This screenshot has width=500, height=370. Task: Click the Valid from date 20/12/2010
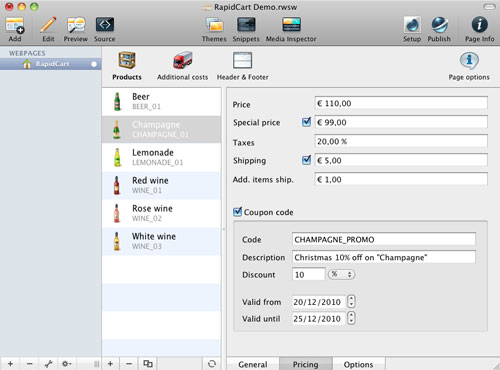coord(319,302)
